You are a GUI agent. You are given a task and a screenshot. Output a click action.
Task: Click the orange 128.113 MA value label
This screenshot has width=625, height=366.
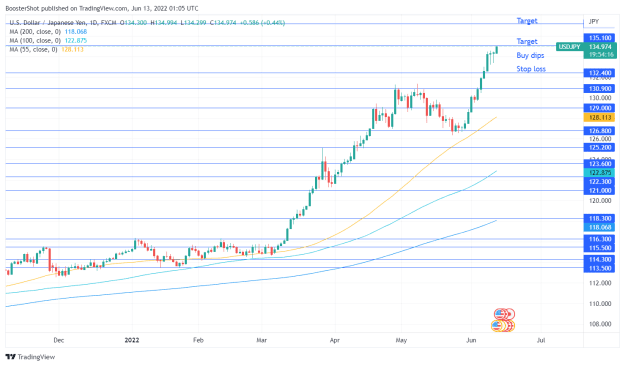tap(599, 118)
